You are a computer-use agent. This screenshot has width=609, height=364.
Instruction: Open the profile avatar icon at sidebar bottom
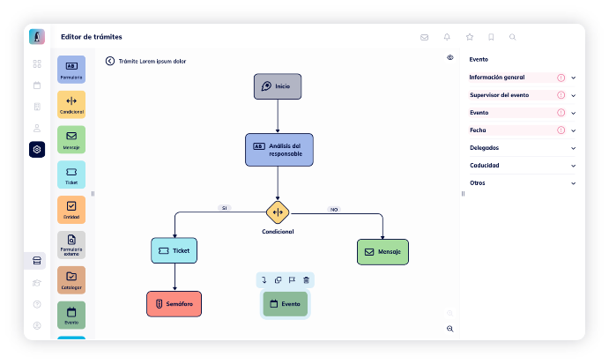click(x=37, y=325)
